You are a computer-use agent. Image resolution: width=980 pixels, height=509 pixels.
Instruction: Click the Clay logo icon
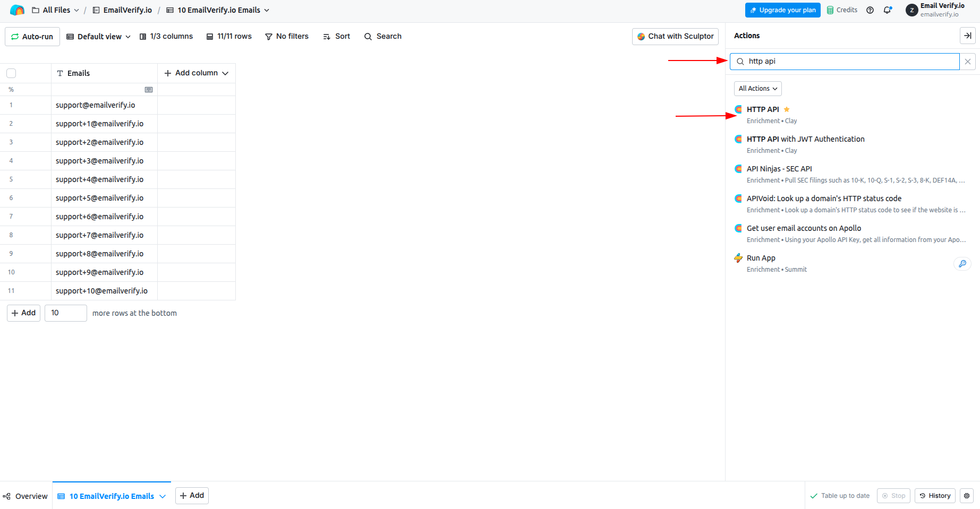[x=17, y=10]
